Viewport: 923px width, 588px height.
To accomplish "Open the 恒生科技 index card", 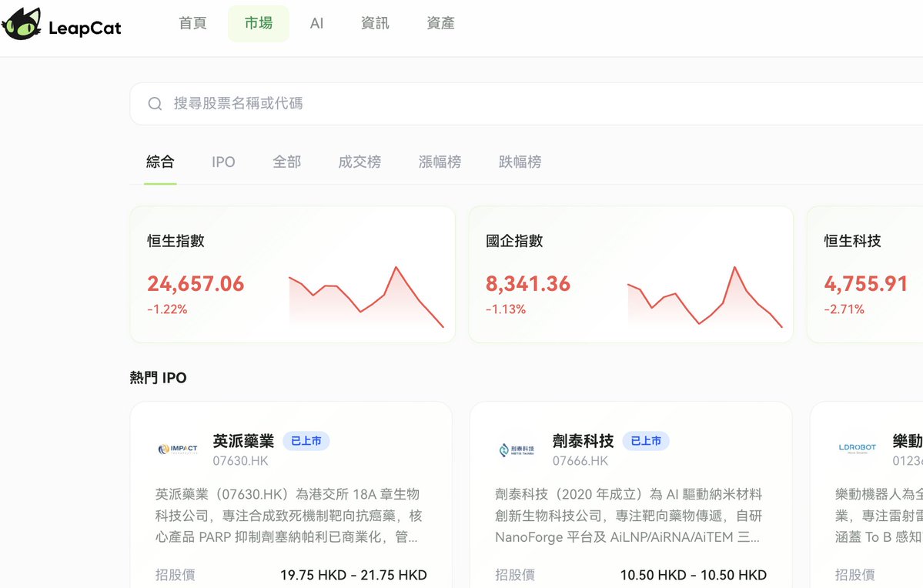I will [x=864, y=274].
